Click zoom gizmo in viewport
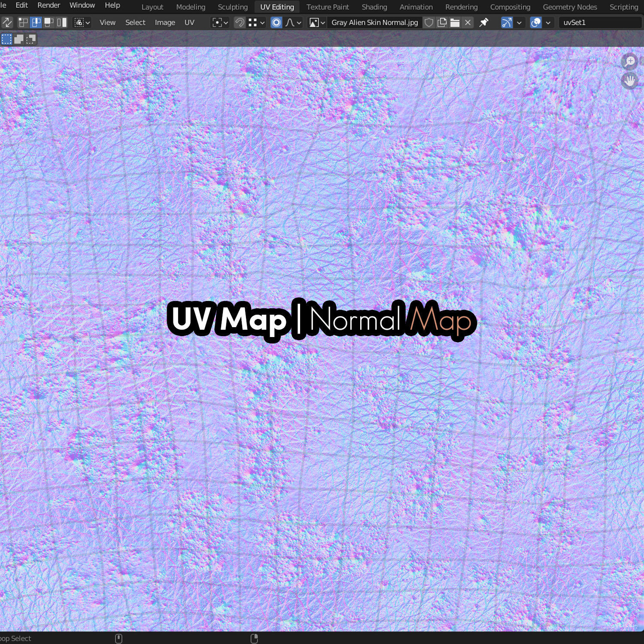The image size is (644, 644). click(x=630, y=62)
